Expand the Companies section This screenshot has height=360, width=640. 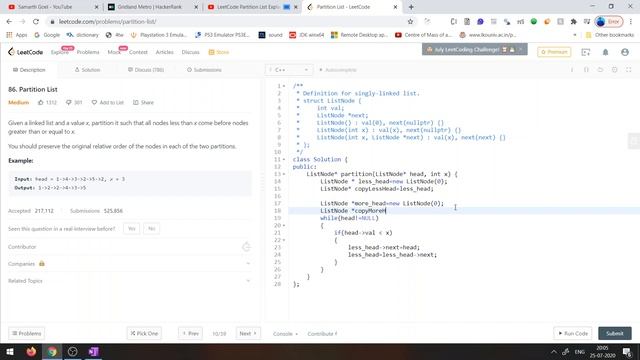129,264
